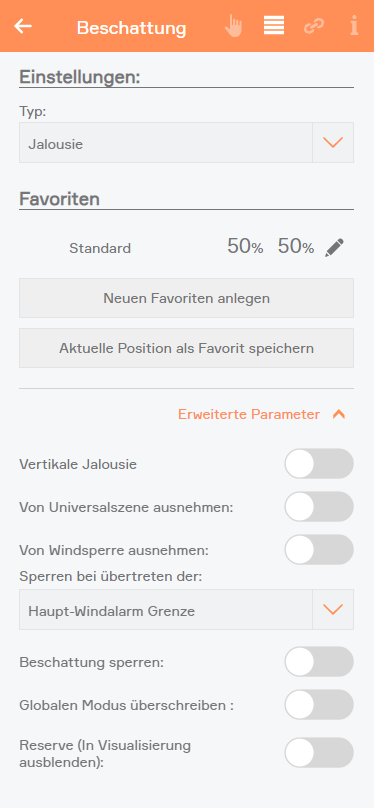Edit Standard favorite with pencil icon

[334, 248]
